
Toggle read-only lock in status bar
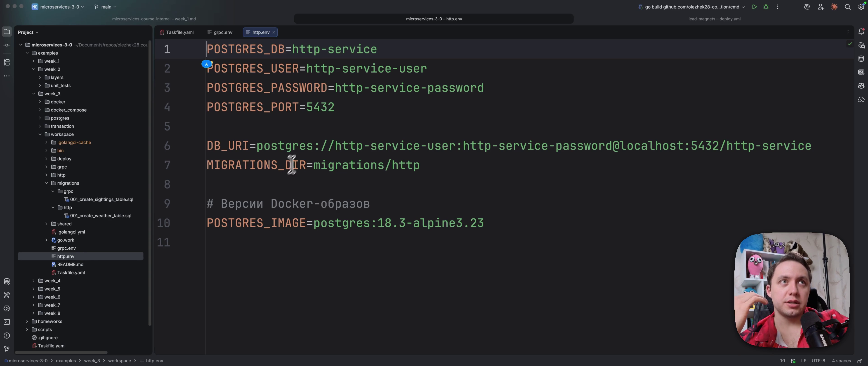[860, 361]
